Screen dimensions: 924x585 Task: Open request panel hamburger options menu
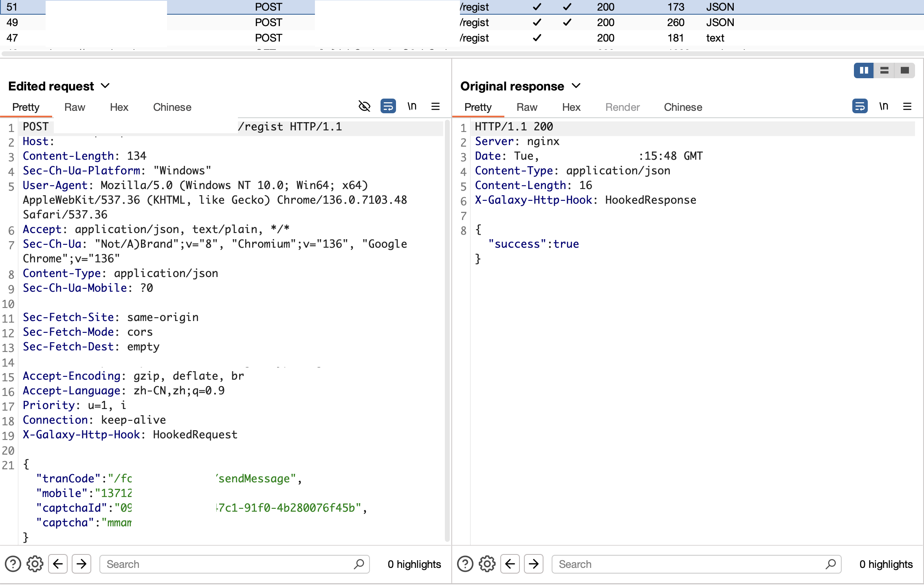(436, 106)
